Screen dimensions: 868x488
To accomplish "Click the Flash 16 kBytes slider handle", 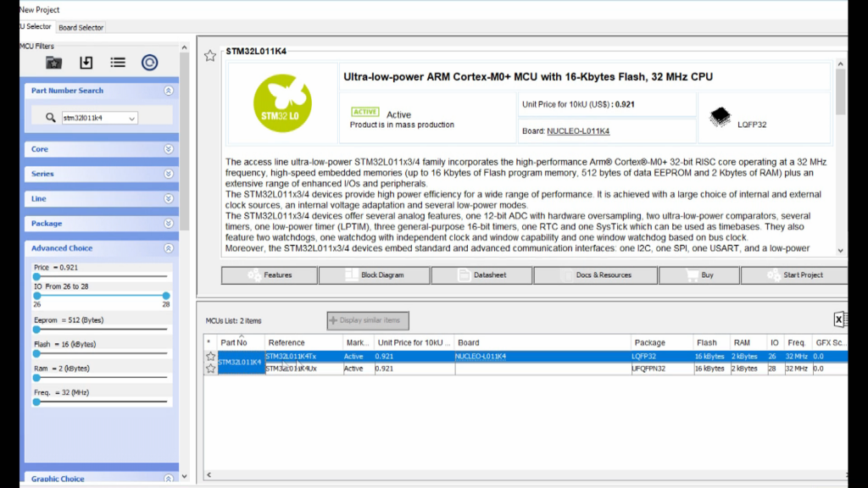I will pyautogui.click(x=36, y=353).
